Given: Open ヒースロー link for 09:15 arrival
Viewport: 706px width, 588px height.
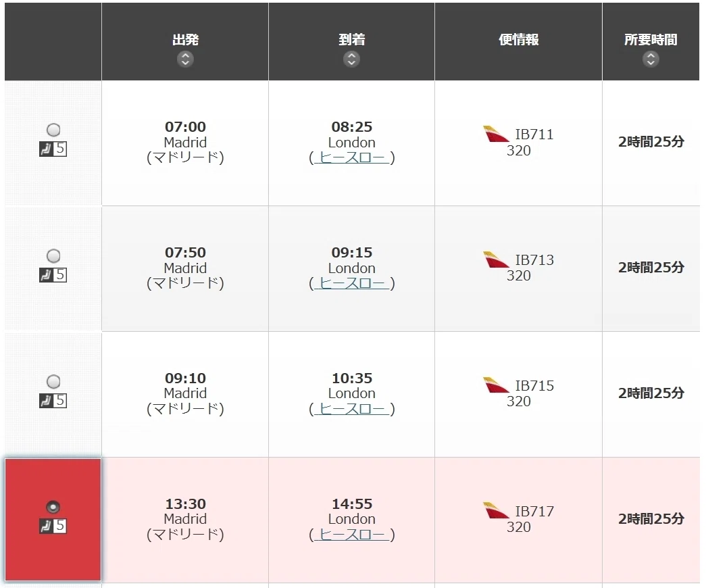Looking at the screenshot, I should click(352, 283).
